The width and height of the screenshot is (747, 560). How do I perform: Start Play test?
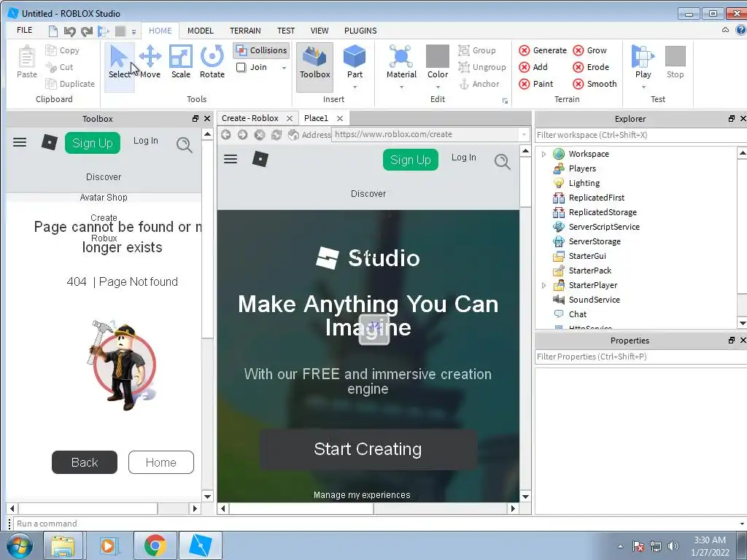643,61
